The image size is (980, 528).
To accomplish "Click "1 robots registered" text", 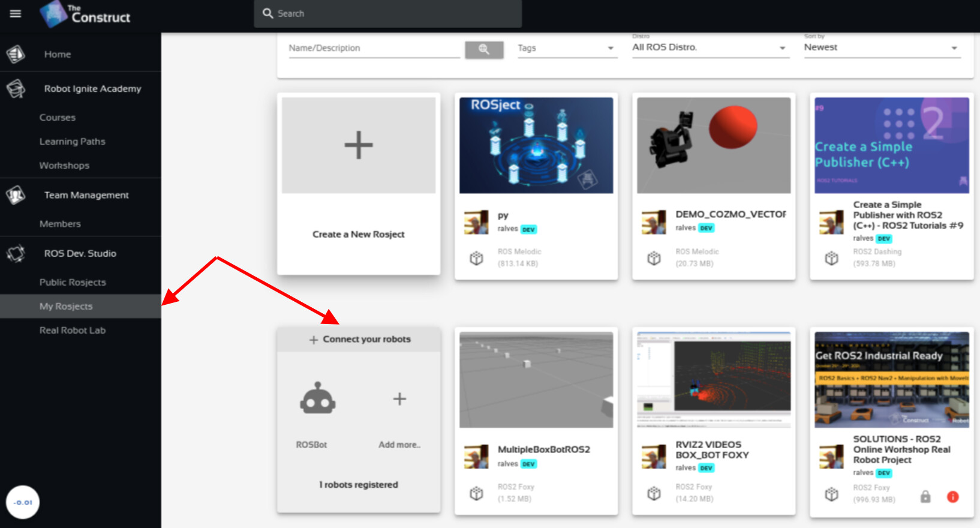I will coord(359,485).
